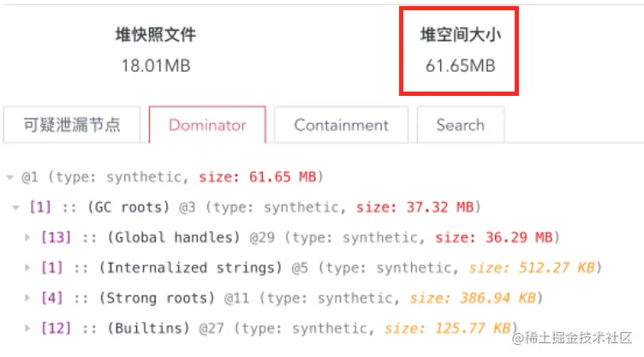Screen dimensions: 644x357
Task: Expand the (Internalized strings) @5 node
Action: (x=27, y=268)
